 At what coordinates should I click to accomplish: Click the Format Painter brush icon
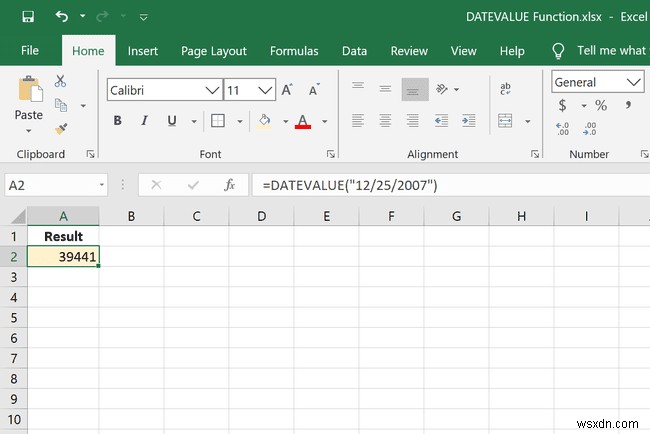pyautogui.click(x=61, y=128)
